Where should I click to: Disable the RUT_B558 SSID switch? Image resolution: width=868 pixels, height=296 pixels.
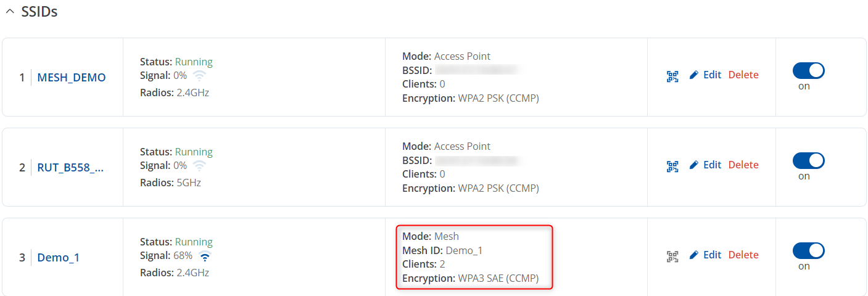[808, 161]
